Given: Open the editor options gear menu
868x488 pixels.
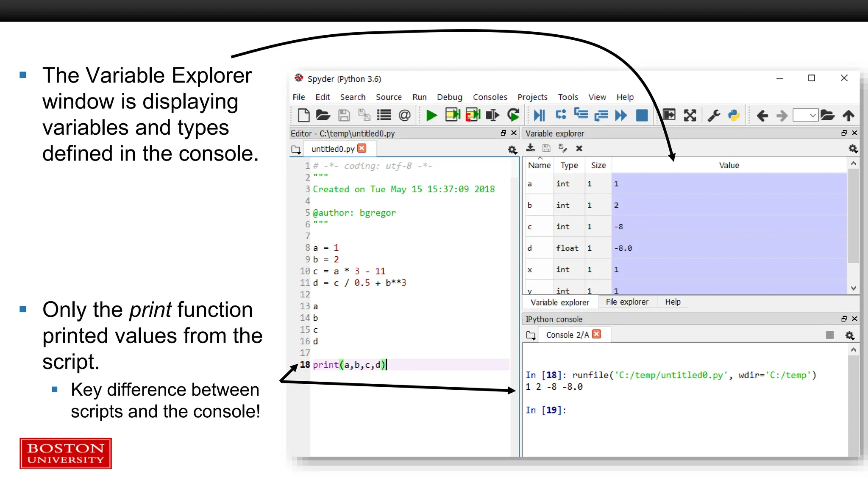Looking at the screenshot, I should pyautogui.click(x=512, y=150).
